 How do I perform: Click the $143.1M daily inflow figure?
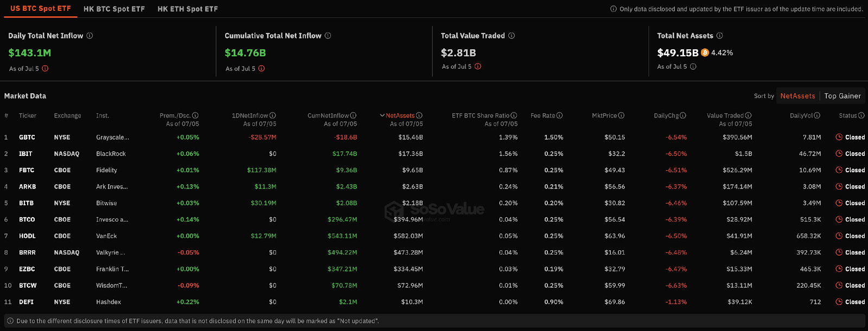click(x=30, y=53)
